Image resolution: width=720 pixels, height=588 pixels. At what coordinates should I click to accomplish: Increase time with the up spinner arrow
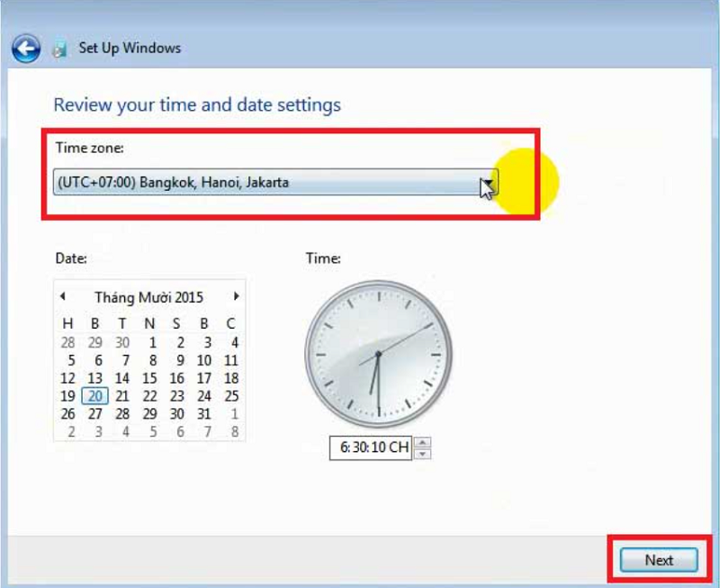pyautogui.click(x=422, y=442)
